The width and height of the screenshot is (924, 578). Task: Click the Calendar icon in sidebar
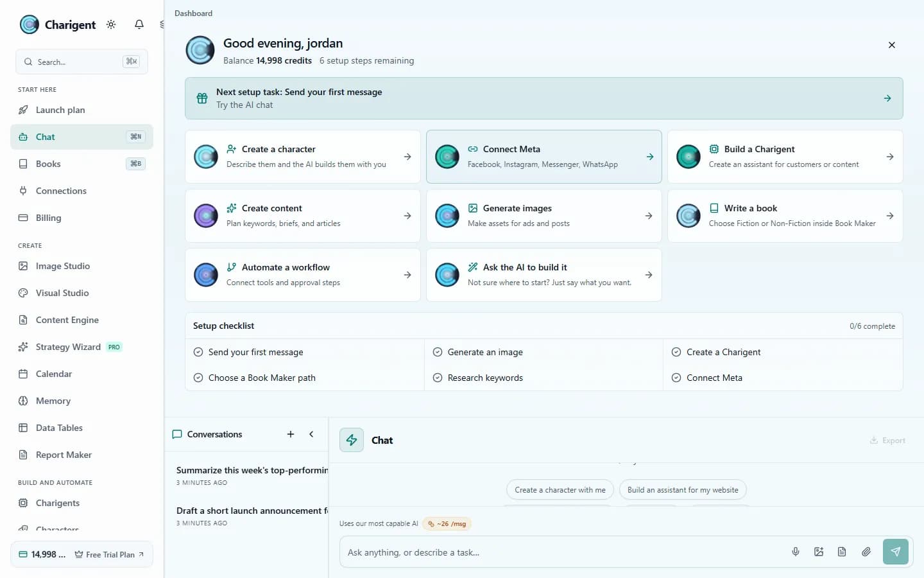23,374
